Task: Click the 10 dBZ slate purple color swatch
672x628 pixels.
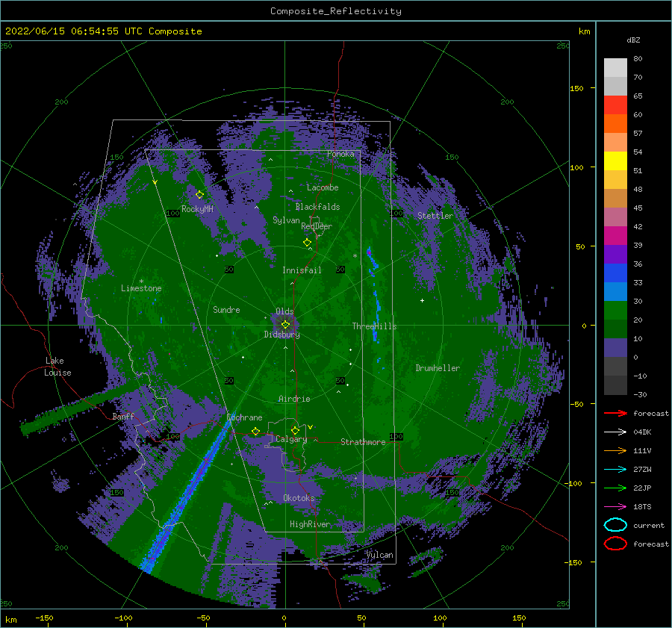Action: [x=615, y=348]
